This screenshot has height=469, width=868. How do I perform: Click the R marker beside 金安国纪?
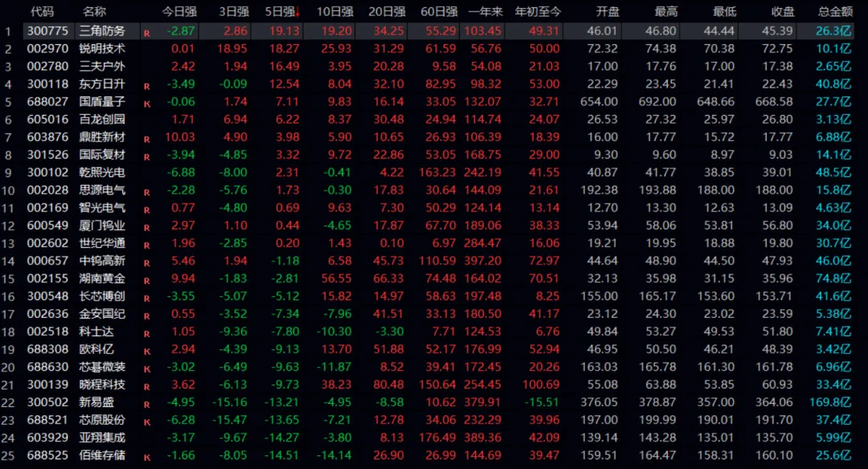pos(147,316)
